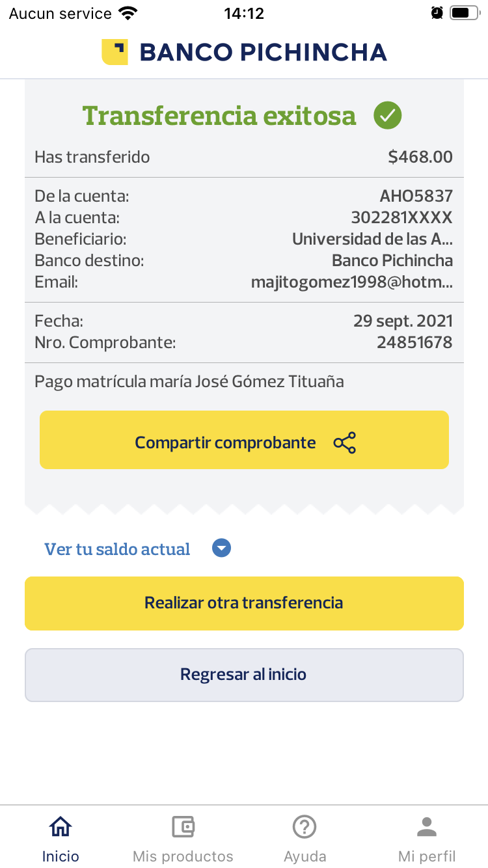
Task: Tap the Nro. Comprobante number 24851678
Action: pos(414,342)
